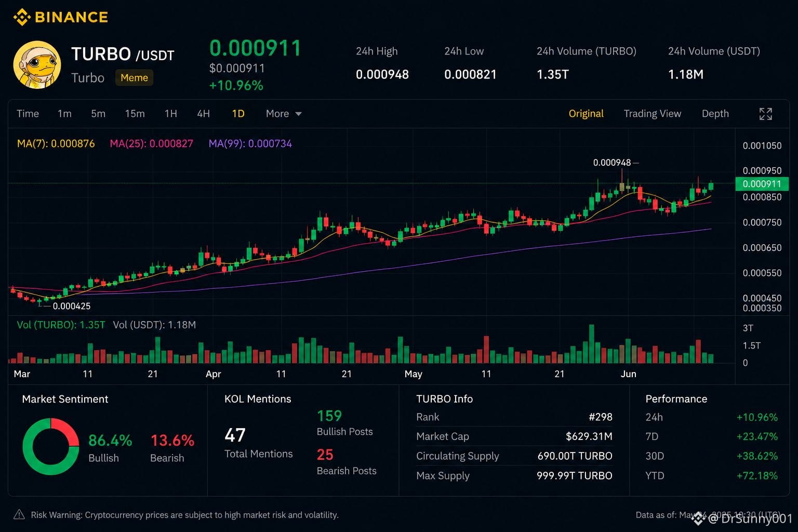Click the KOL Mentions heading

(x=258, y=399)
